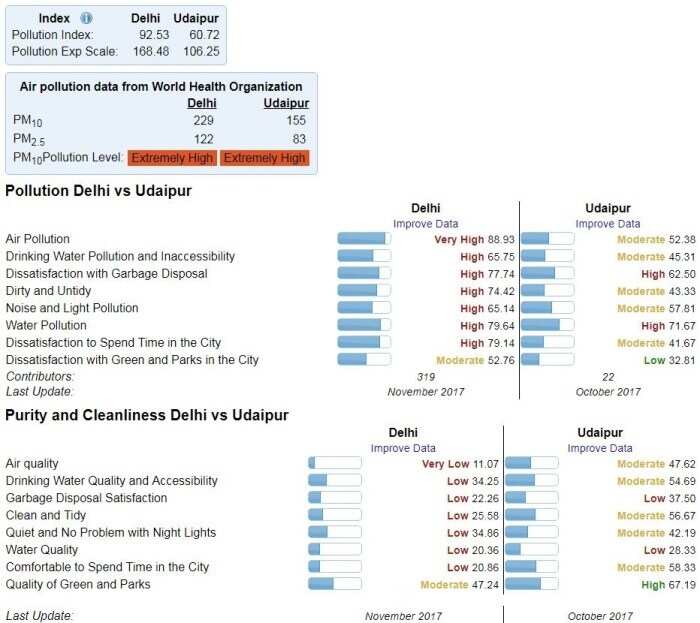
Task: Select the underlined Udaipur header in WHO table
Action: (286, 103)
